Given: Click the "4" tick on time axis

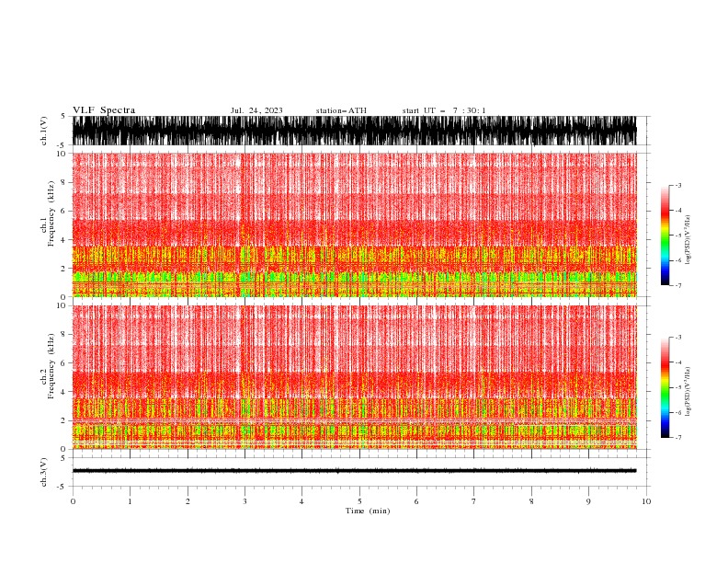Looking at the screenshot, I should [301, 501].
